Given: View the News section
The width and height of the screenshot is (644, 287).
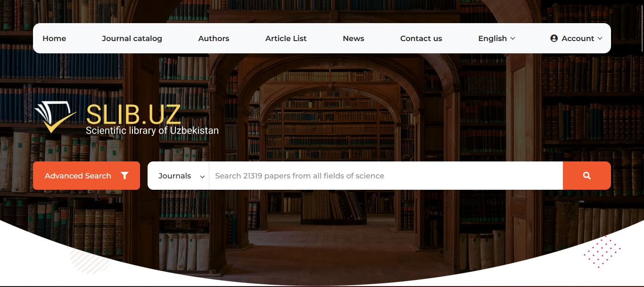Looking at the screenshot, I should pos(353,39).
